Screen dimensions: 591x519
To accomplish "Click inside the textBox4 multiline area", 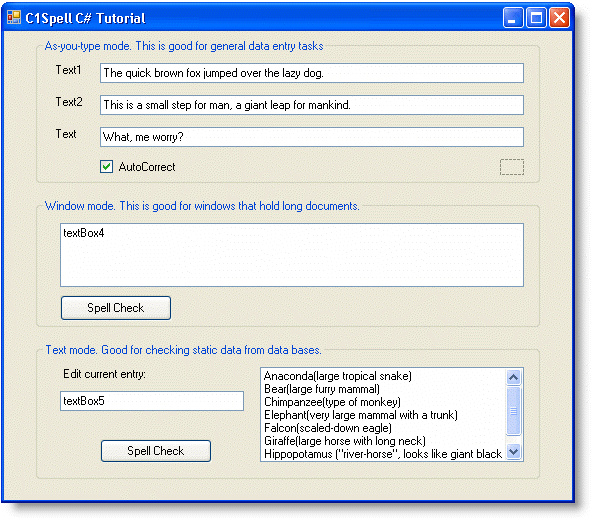I will [x=292, y=255].
